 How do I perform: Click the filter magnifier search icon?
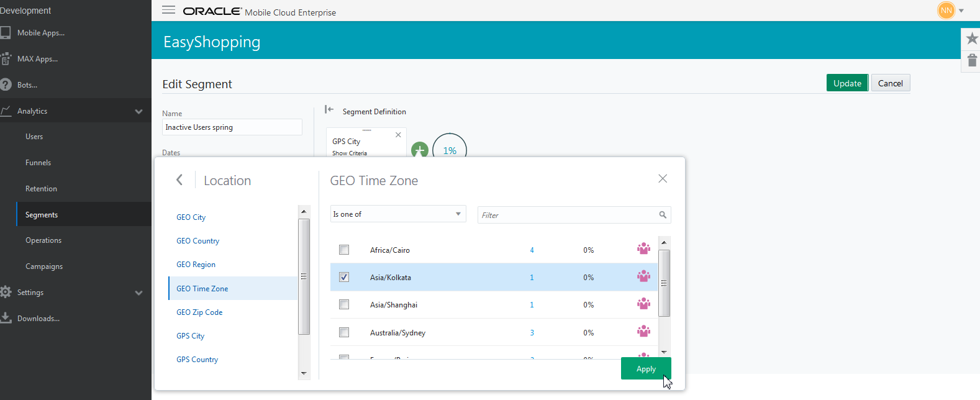click(x=663, y=215)
